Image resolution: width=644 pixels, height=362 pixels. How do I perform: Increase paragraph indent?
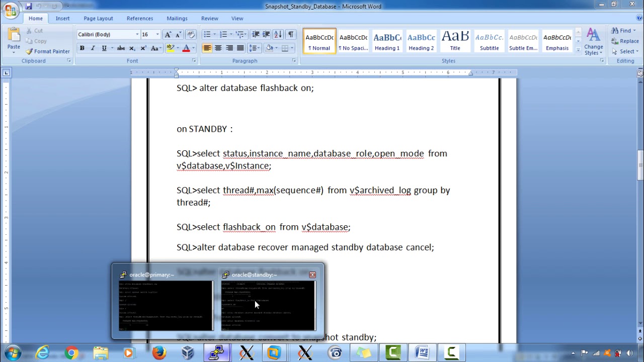266,34
